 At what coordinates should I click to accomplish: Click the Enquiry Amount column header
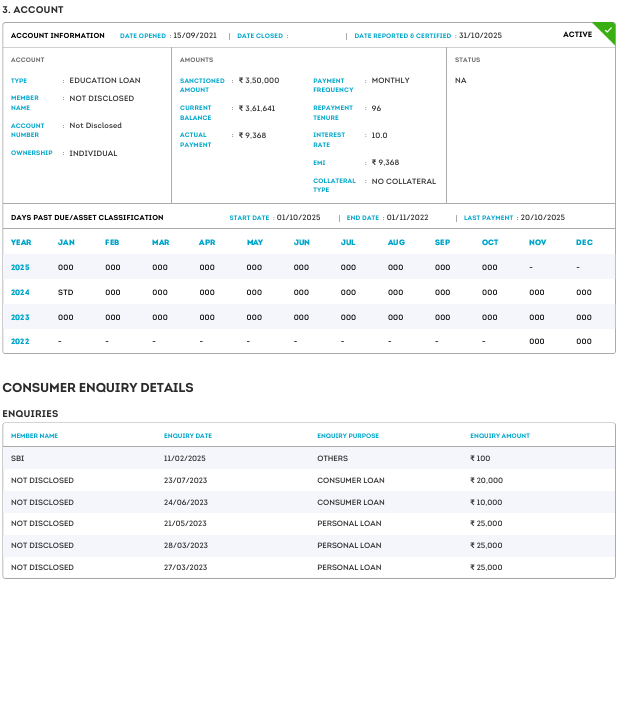pos(500,436)
